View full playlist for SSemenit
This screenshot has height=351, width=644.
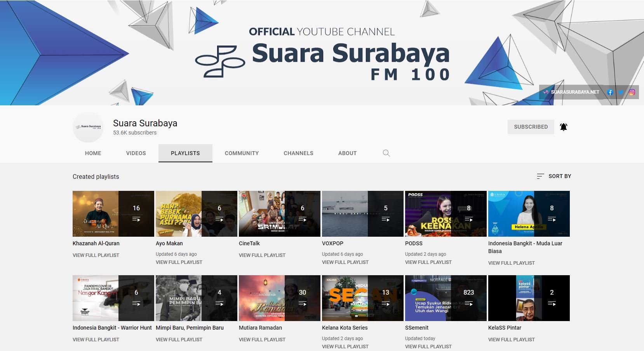(428, 347)
